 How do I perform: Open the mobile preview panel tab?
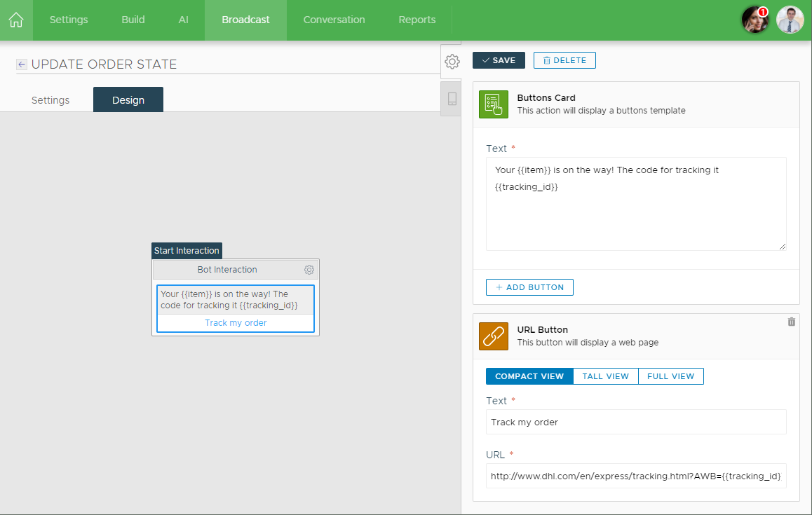pyautogui.click(x=452, y=98)
